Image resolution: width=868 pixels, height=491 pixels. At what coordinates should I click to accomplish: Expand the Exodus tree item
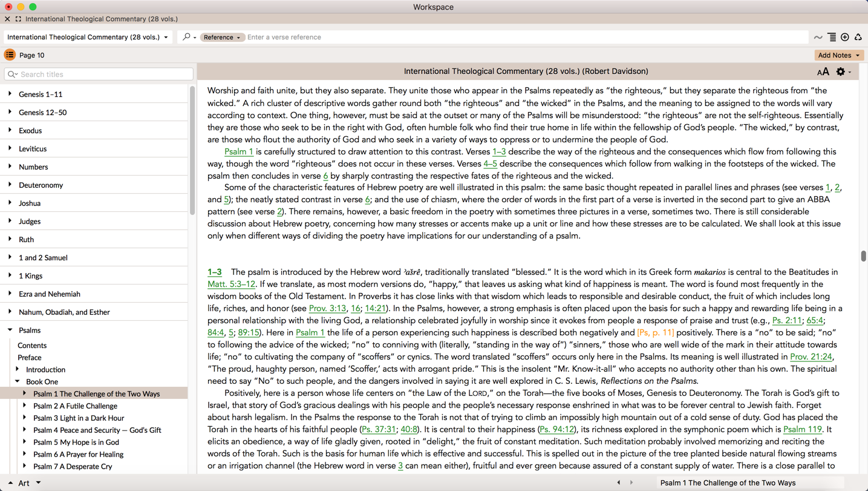10,130
